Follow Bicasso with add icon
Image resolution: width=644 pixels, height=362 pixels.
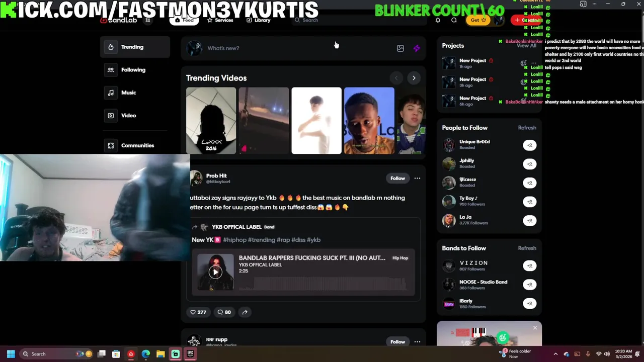tap(530, 183)
